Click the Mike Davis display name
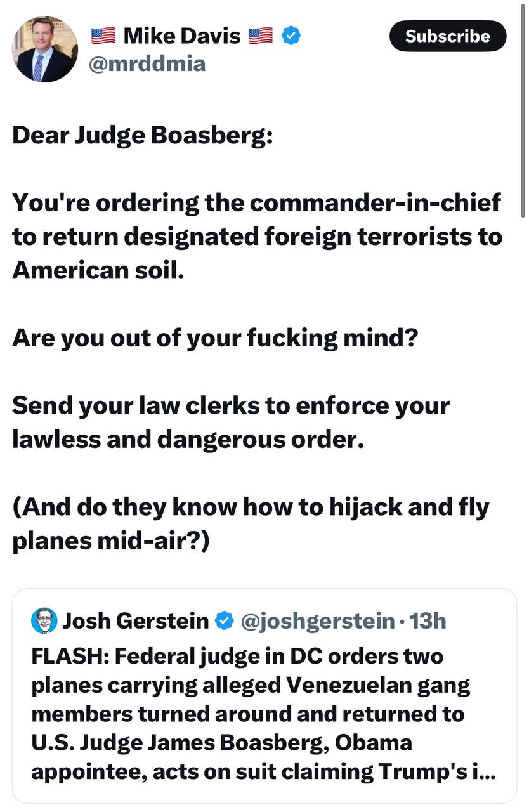 [181, 36]
